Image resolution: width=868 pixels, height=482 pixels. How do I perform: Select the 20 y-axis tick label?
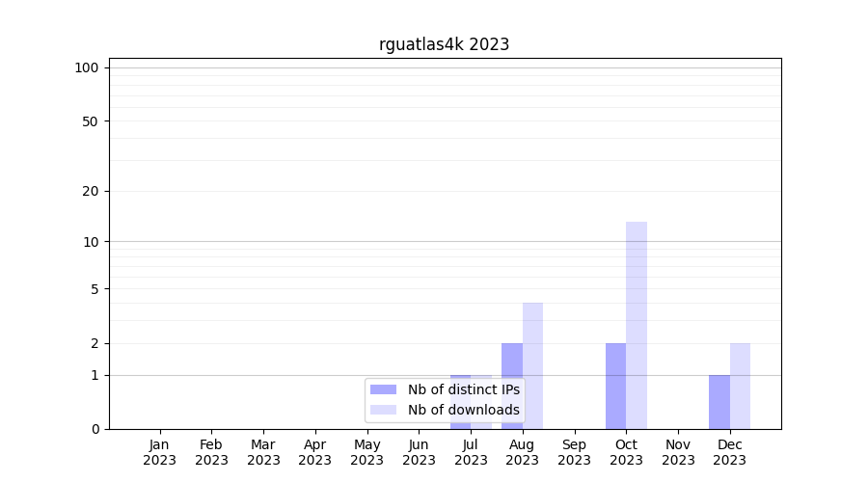tap(91, 191)
